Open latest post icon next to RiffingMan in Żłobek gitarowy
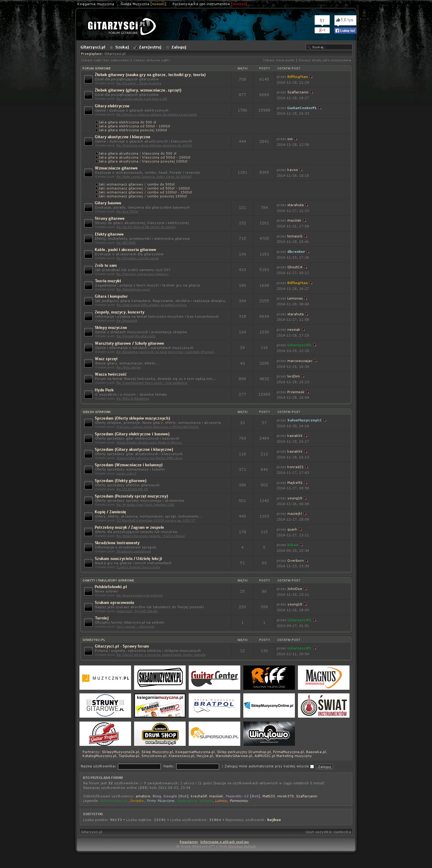Screen dimensions: 432x868 point(311,77)
